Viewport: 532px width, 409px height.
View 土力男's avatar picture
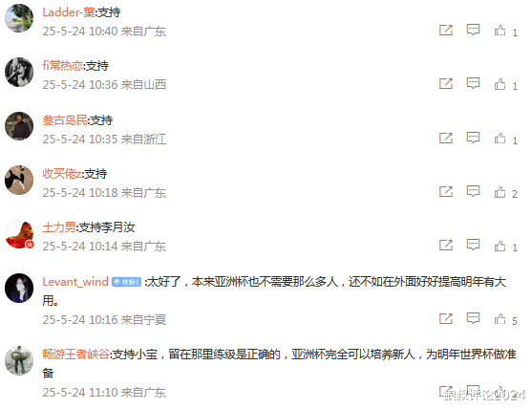(19, 234)
